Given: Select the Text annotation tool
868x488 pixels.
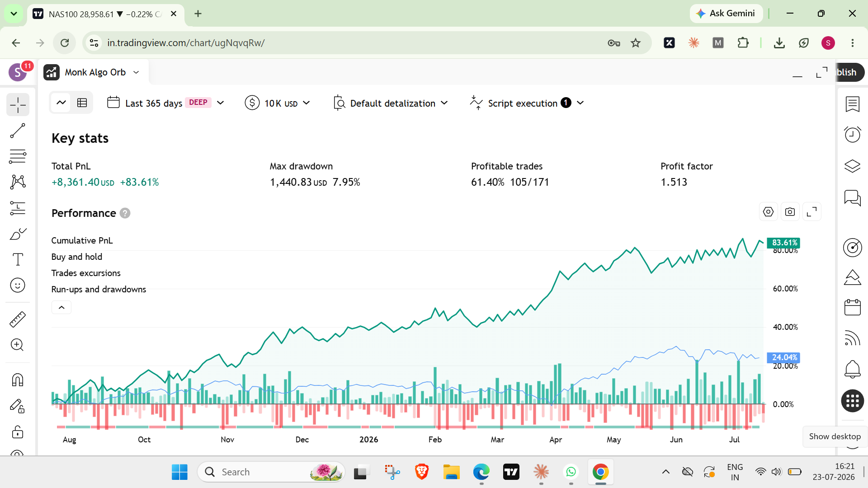Looking at the screenshot, I should pyautogui.click(x=18, y=259).
